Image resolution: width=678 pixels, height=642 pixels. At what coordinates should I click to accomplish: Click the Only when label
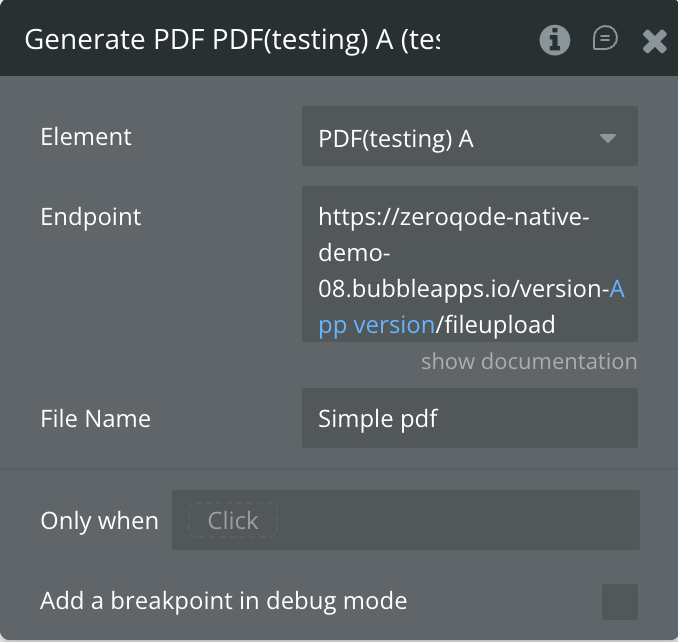click(x=99, y=521)
